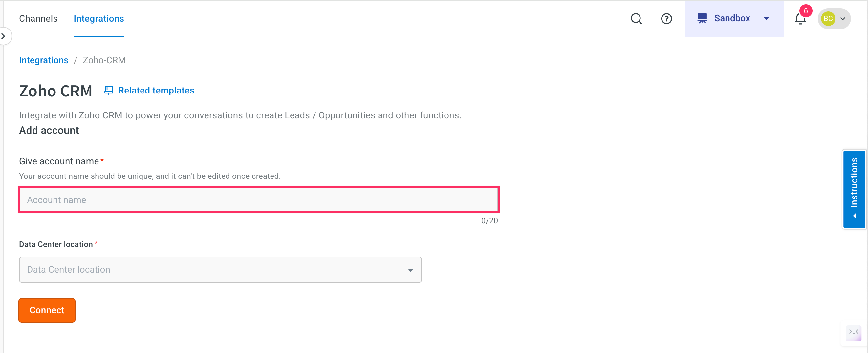Select the Integrations tab
This screenshot has height=353, width=868.
coord(99,18)
